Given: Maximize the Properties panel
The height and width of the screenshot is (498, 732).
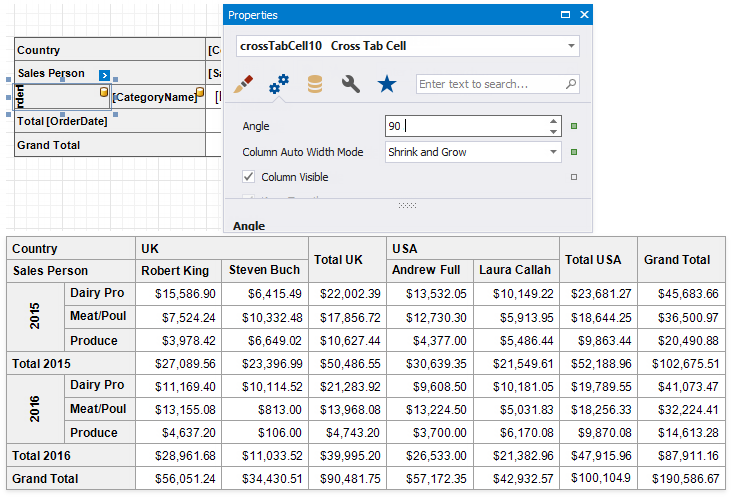Looking at the screenshot, I should (x=566, y=15).
